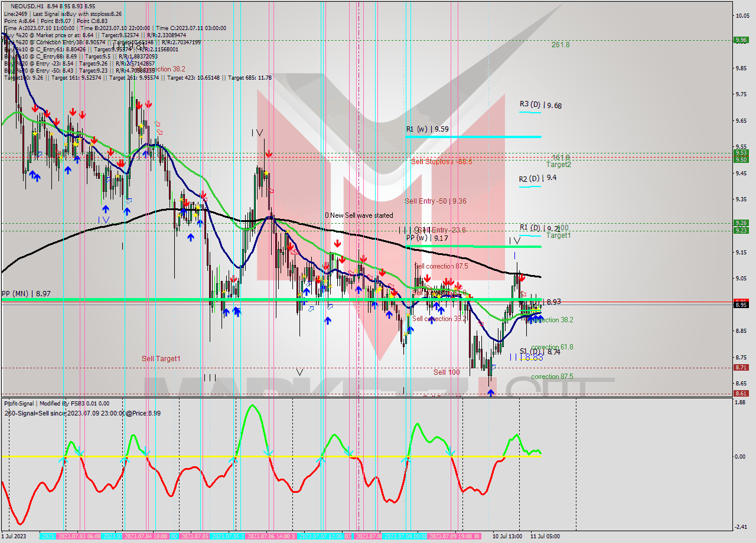Click the 9.65 price scale value
The width and height of the screenshot is (756, 543).
coord(742,120)
